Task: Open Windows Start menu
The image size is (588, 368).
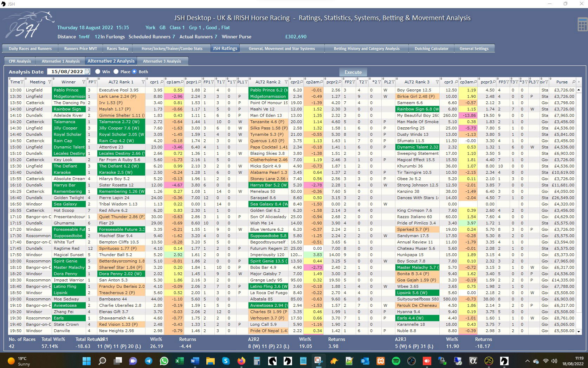Action: (x=86, y=361)
